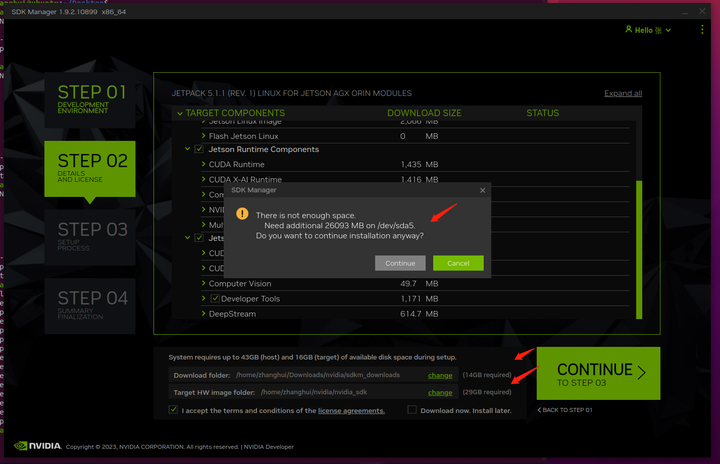Click the NVIDIA logo in footer
The height and width of the screenshot is (464, 720).
38,446
